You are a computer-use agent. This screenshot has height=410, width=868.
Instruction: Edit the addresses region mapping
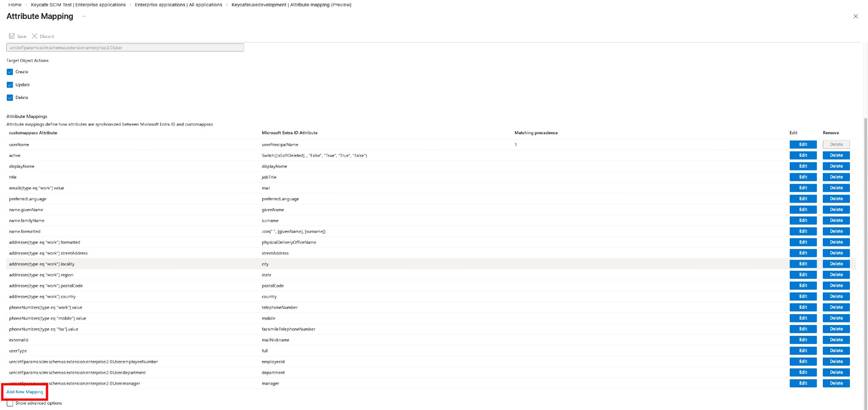pyautogui.click(x=803, y=275)
